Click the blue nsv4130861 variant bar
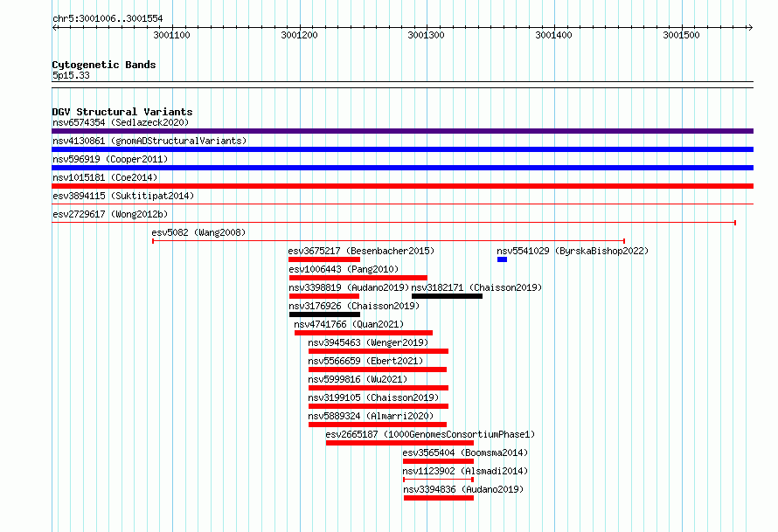The width and height of the screenshot is (778, 532). 402,149
